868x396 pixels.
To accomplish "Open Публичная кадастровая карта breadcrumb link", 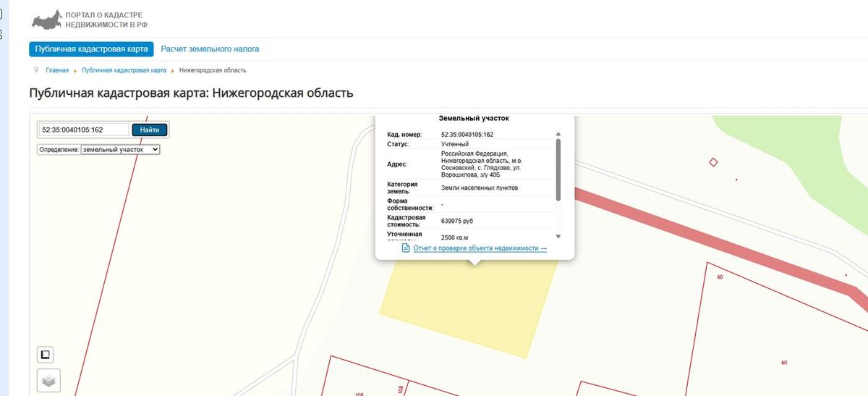I will click(124, 70).
